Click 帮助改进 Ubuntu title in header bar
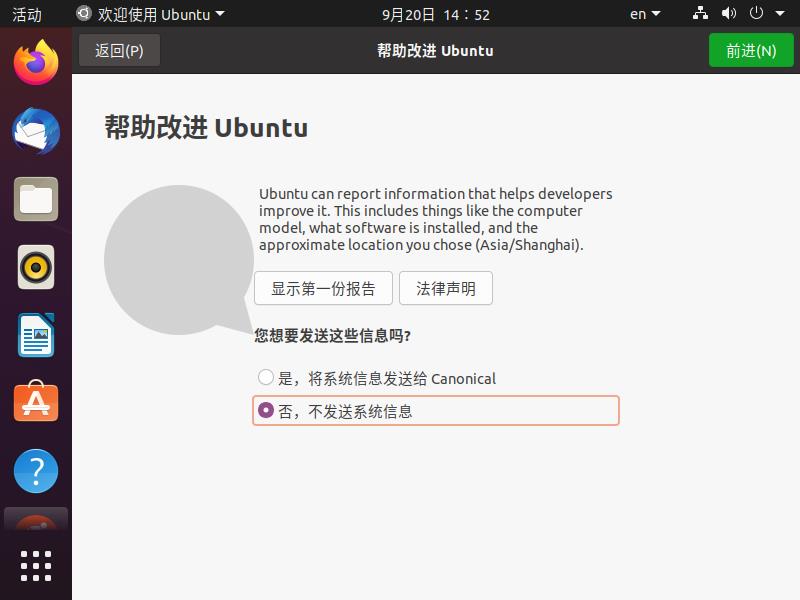Screen dimensions: 800x600 [x=435, y=51]
